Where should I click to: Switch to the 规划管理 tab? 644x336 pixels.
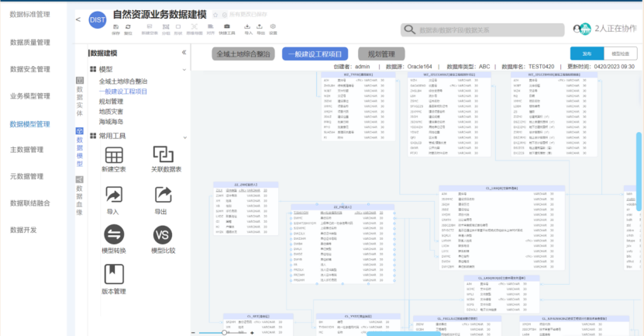[381, 54]
